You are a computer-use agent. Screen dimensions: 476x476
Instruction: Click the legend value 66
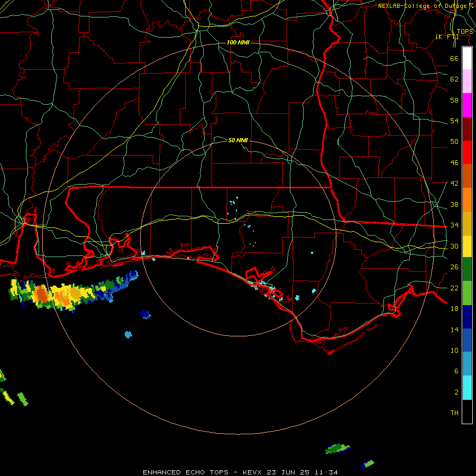(x=454, y=58)
